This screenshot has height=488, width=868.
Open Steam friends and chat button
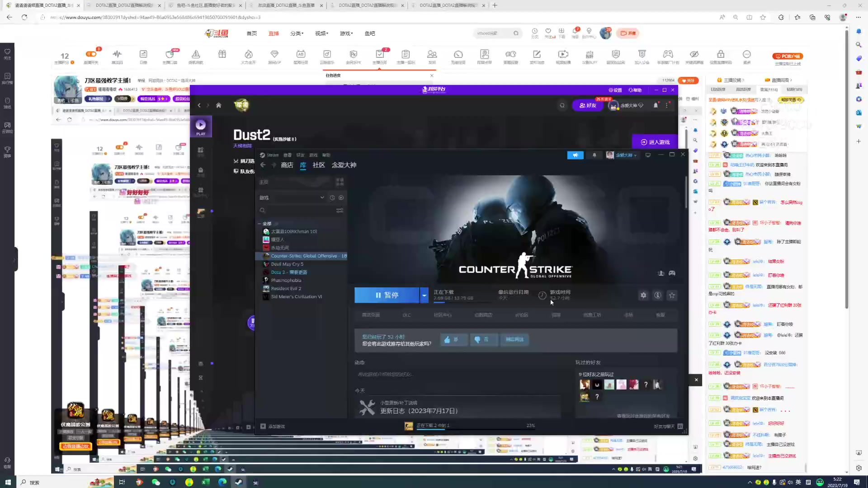pos(668,427)
